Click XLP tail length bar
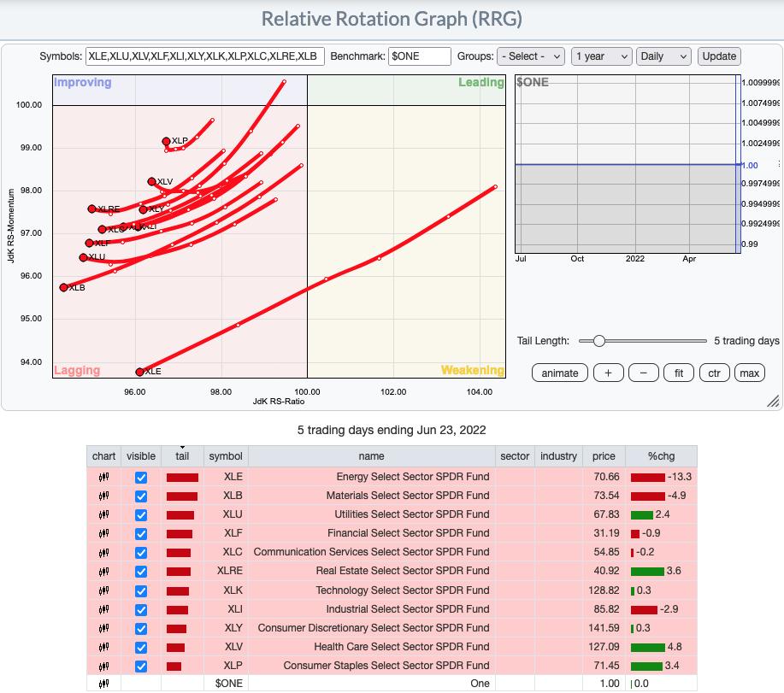 174,666
